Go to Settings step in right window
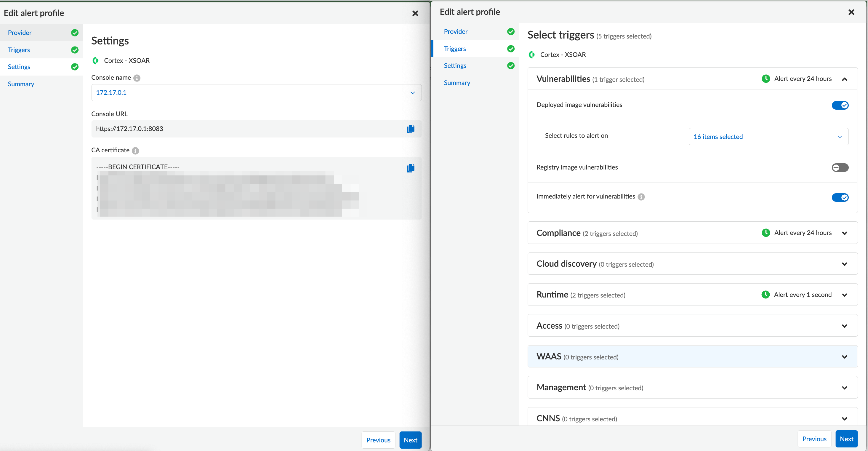Image resolution: width=868 pixels, height=451 pixels. pos(475,66)
